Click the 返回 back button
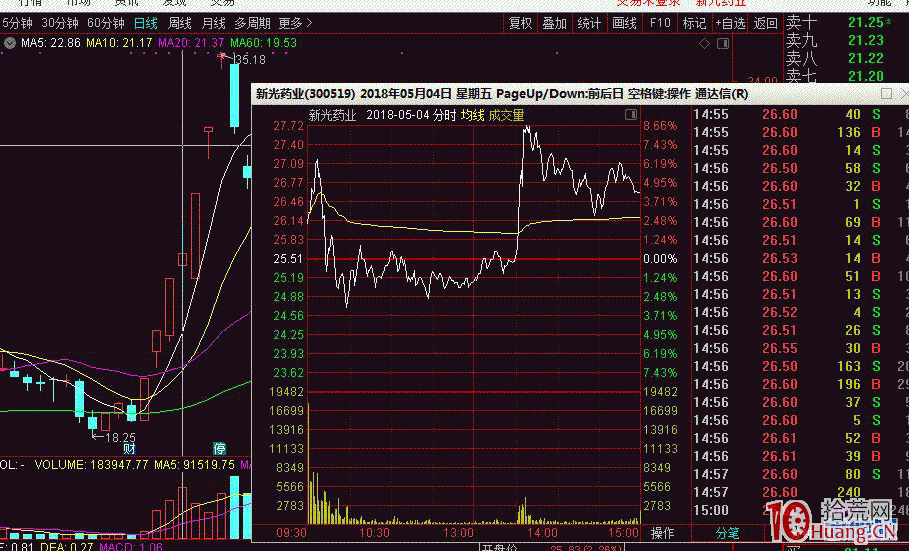 click(x=765, y=24)
